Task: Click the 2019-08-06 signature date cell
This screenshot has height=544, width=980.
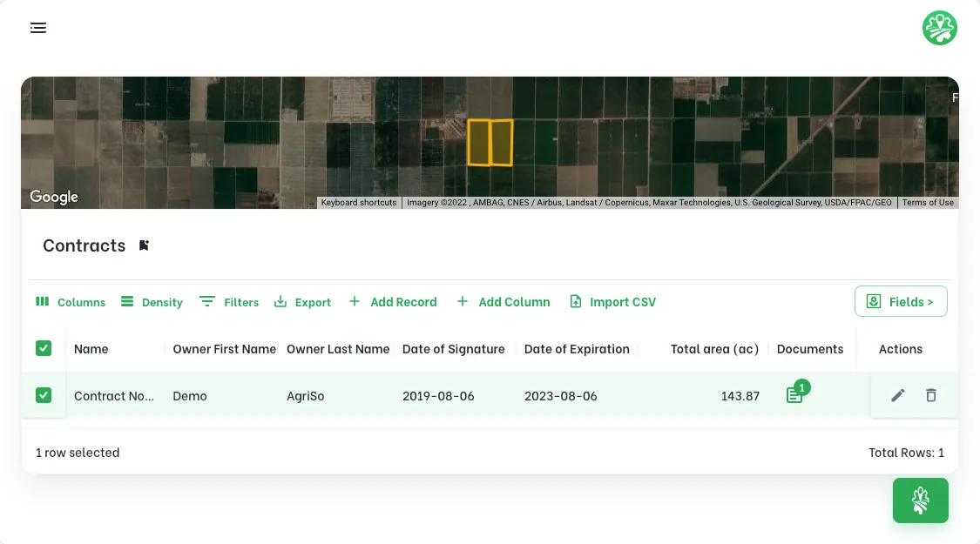Action: (x=438, y=396)
